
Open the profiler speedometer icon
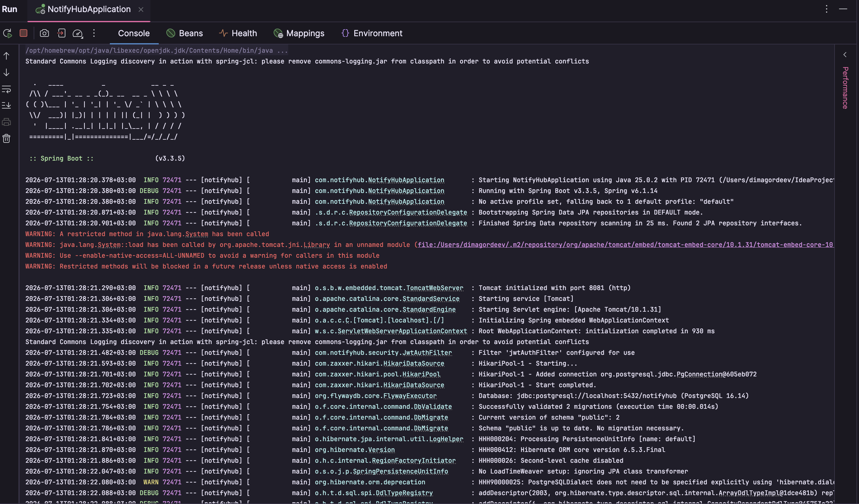78,33
